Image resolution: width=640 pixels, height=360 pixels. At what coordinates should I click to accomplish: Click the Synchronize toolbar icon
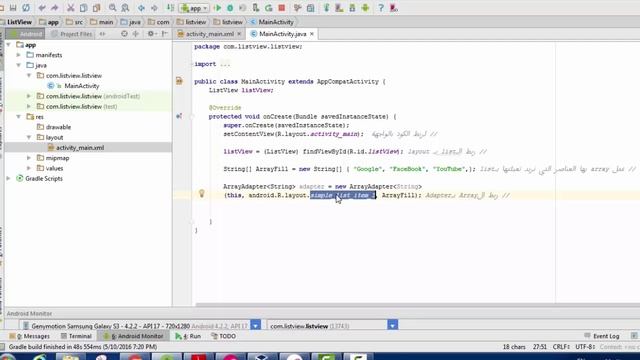coord(26,8)
